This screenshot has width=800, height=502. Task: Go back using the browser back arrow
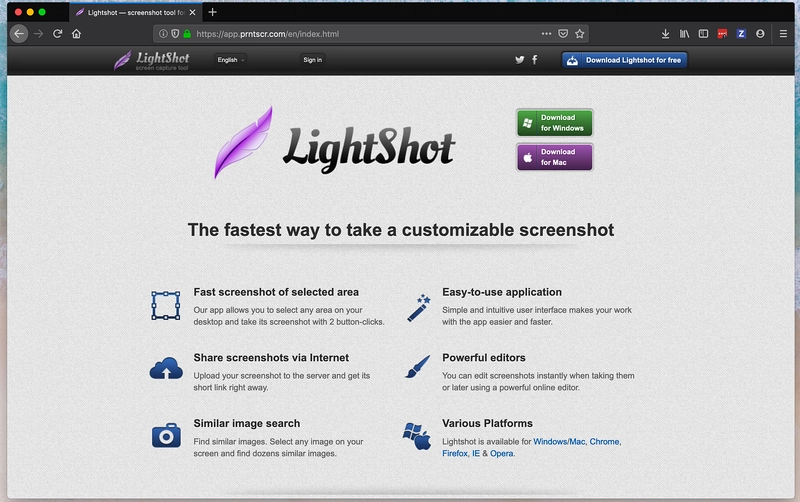tap(19, 34)
